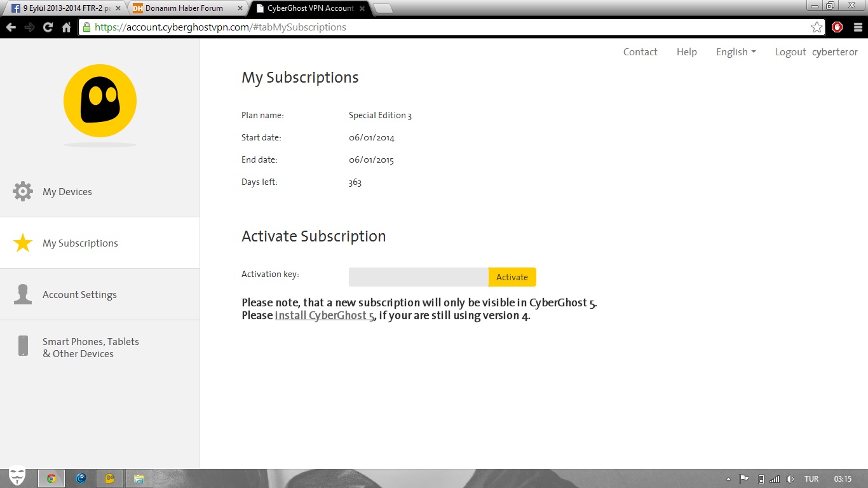Click the gear icon beside My Devices

point(23,191)
